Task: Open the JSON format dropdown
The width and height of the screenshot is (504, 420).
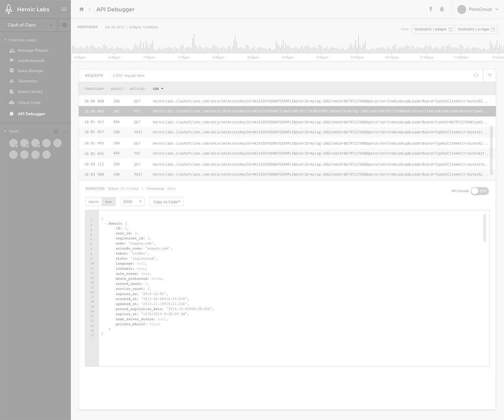Action: click(132, 202)
